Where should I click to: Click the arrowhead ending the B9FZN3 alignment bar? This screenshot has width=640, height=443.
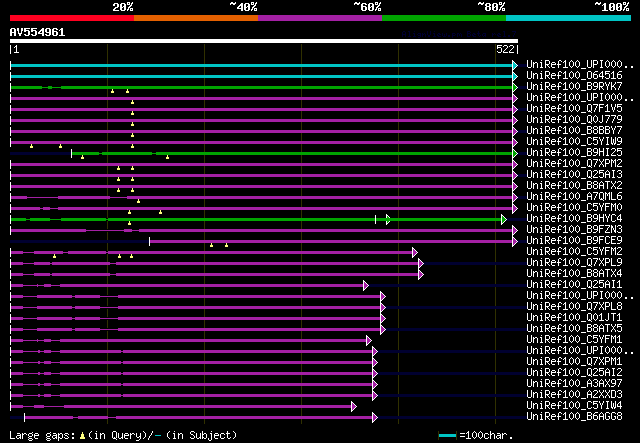point(515,231)
